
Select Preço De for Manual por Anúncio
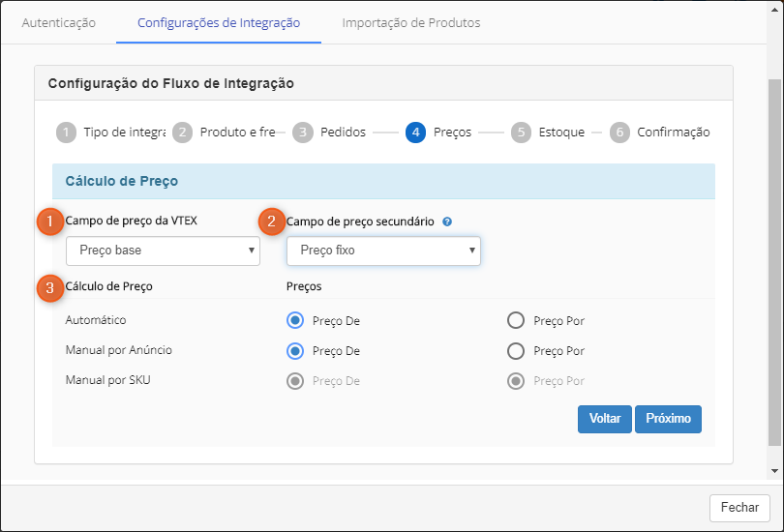[295, 351]
